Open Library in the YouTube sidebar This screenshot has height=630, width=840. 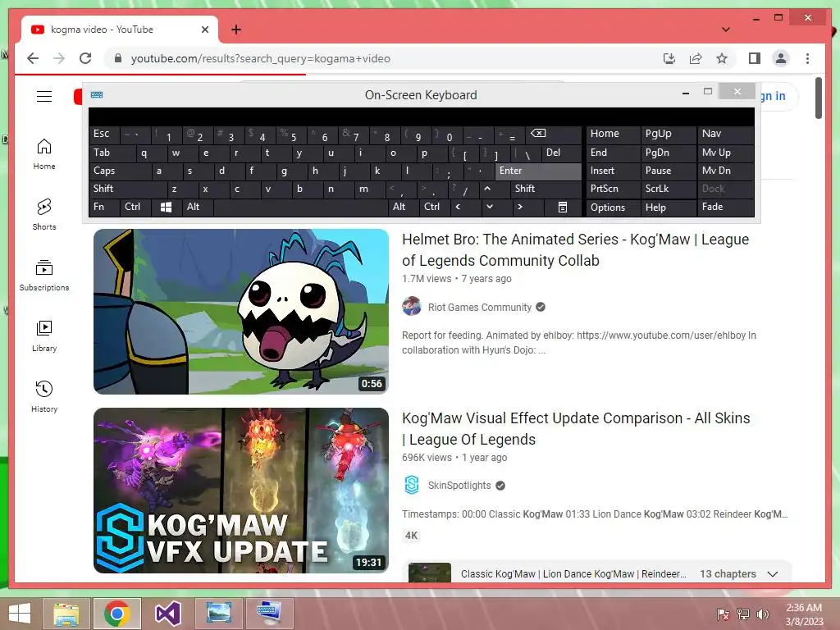pos(44,336)
